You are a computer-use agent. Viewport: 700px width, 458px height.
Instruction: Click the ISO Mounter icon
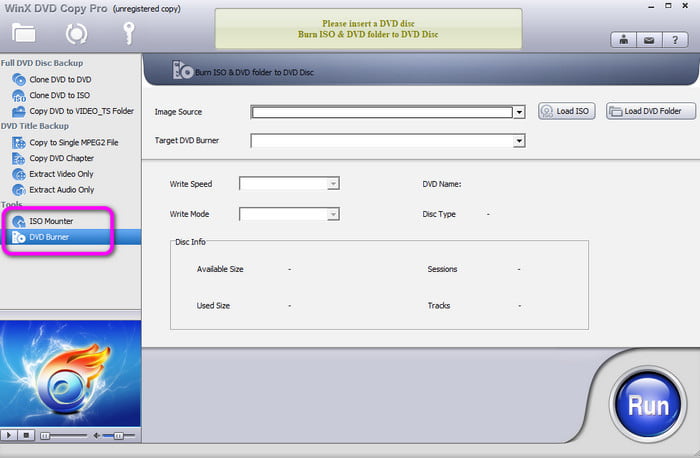pyautogui.click(x=19, y=221)
